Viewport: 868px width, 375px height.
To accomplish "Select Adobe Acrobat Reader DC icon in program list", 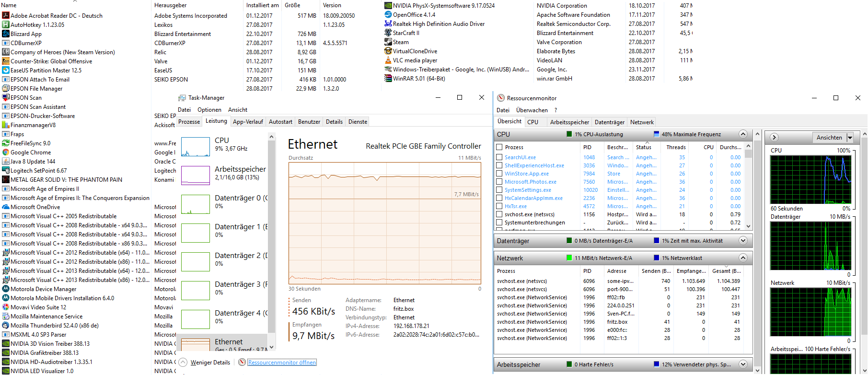I will (x=6, y=16).
